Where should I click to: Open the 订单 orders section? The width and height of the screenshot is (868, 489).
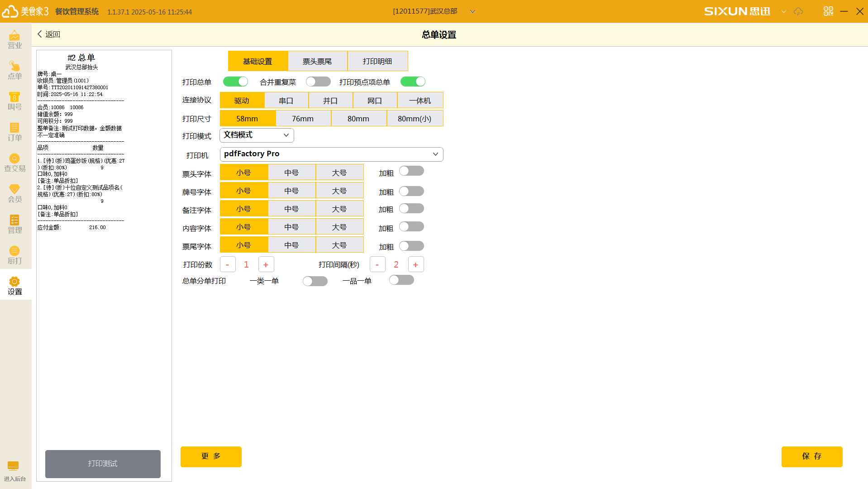click(15, 132)
